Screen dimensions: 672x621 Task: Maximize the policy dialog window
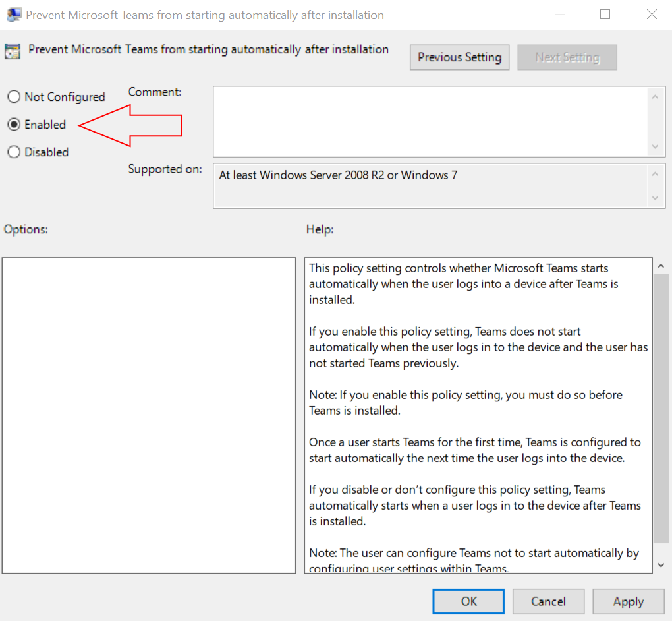pos(605,15)
